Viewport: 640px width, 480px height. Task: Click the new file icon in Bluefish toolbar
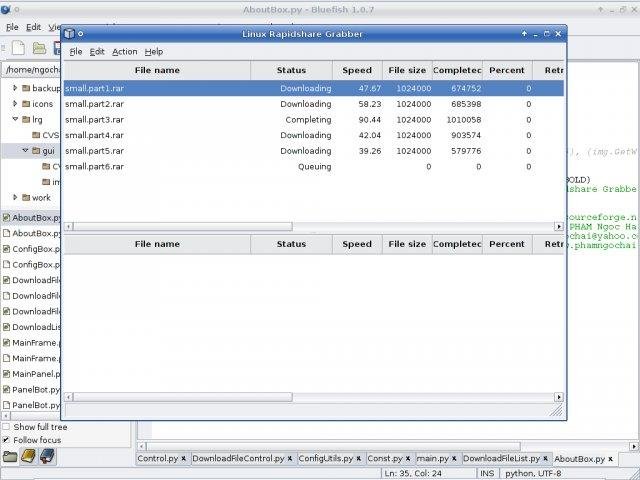click(x=18, y=48)
